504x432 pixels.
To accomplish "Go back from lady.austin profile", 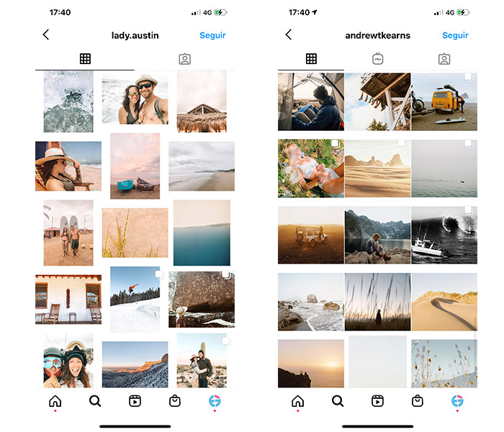I will 46,35.
